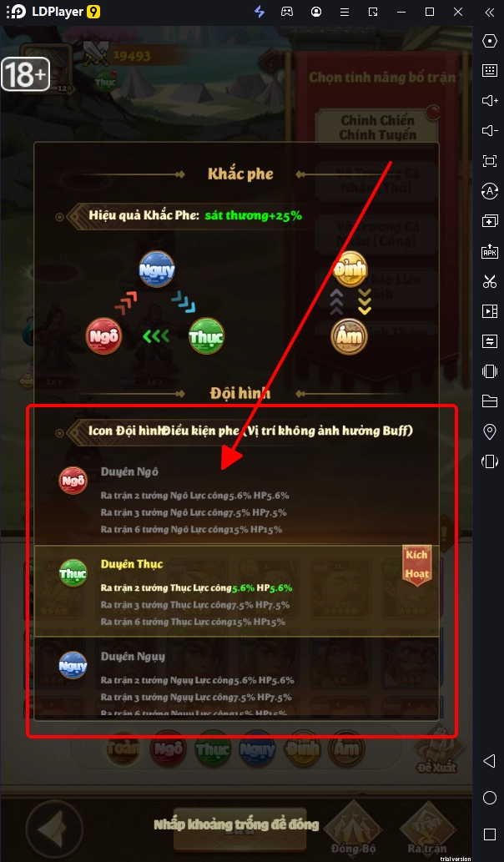Image resolution: width=504 pixels, height=862 pixels.
Task: Open the location pin tool
Action: click(489, 431)
